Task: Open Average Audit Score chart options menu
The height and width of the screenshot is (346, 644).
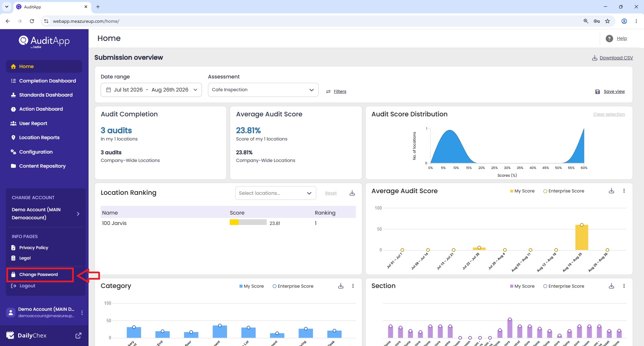Action: tap(624, 191)
